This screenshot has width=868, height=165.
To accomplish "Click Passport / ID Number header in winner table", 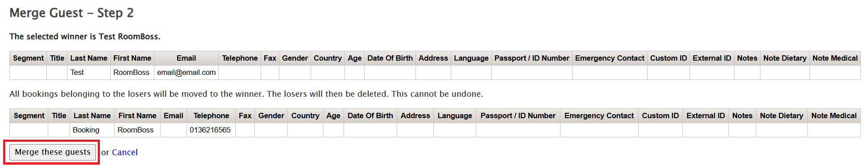I will [532, 58].
